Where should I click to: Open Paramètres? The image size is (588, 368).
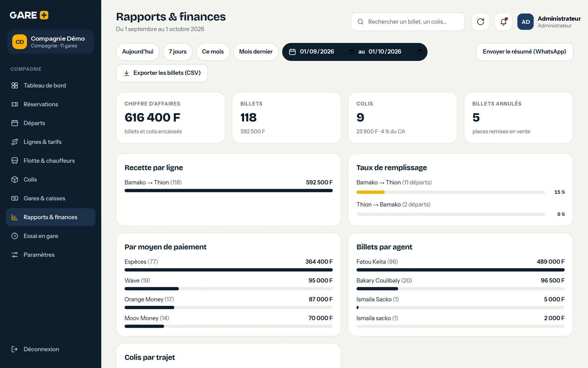(x=50, y=255)
